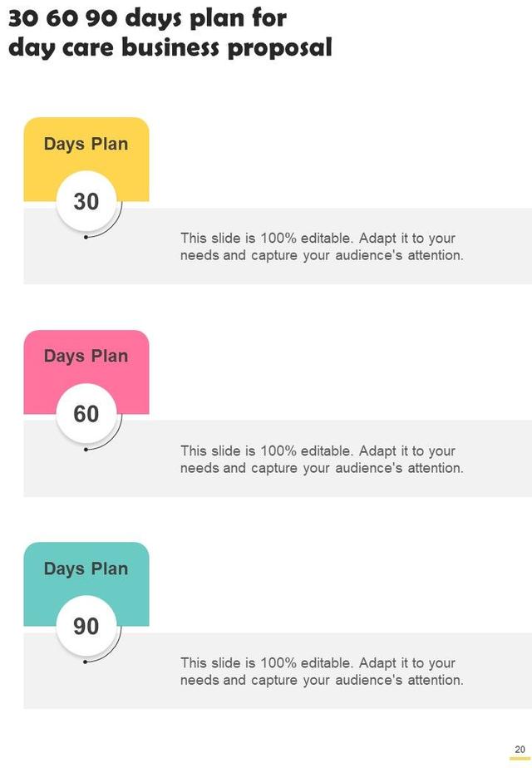Click the small dot below the 60 circle
The height and width of the screenshot is (768, 532).
(x=86, y=450)
